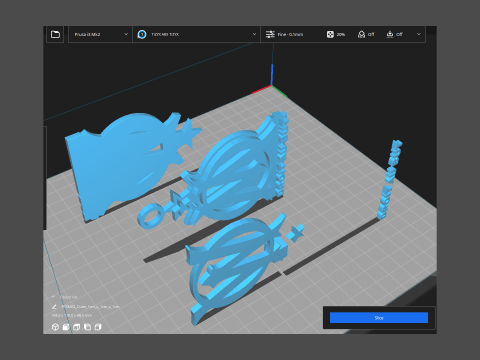The width and height of the screenshot is (480, 360).
Task: Toggle support setting showing Off
Action: click(366, 34)
